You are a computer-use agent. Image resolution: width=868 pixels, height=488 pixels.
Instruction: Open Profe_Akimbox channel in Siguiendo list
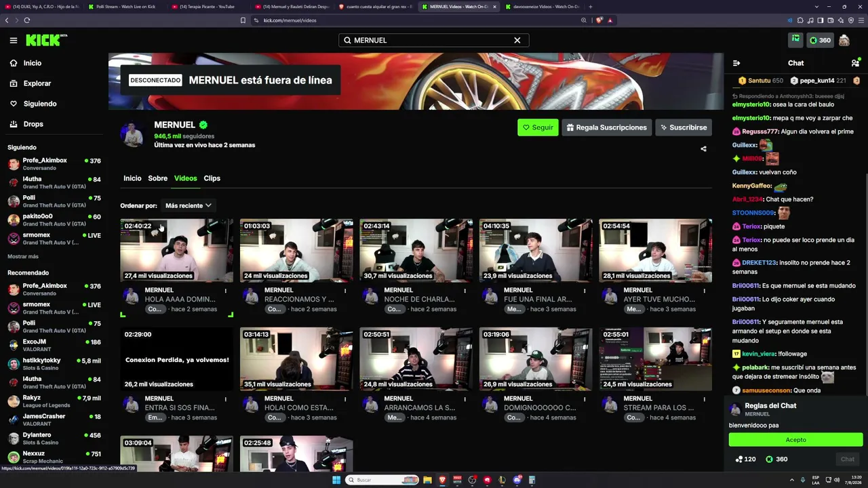pyautogui.click(x=54, y=164)
